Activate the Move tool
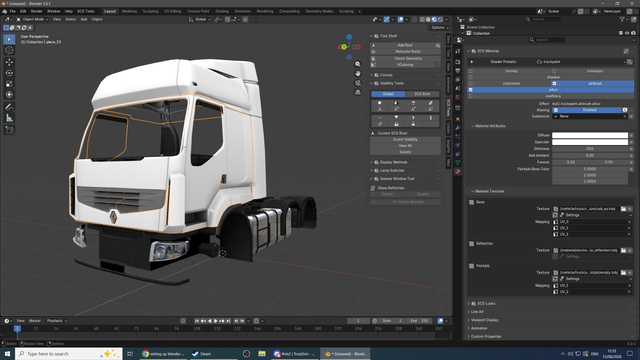The image size is (640, 360). click(9, 62)
